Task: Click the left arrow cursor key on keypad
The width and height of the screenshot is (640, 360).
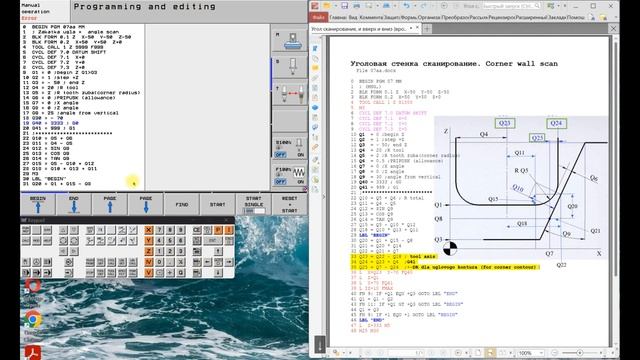Action: (207, 262)
